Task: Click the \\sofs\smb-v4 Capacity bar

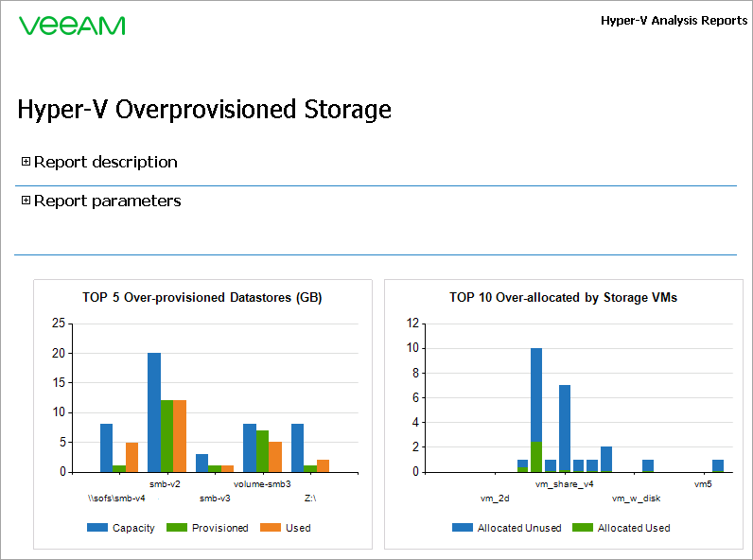Action: coord(107,448)
